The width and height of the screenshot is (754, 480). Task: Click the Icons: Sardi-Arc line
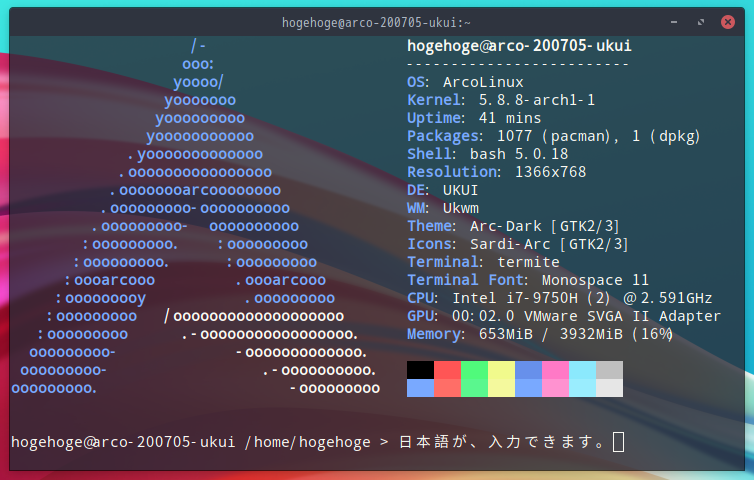coord(517,244)
